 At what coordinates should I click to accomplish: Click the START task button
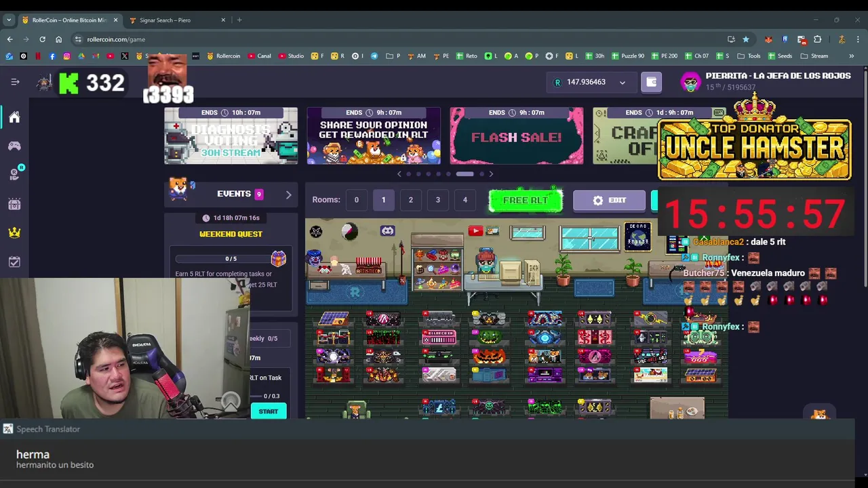pyautogui.click(x=269, y=411)
